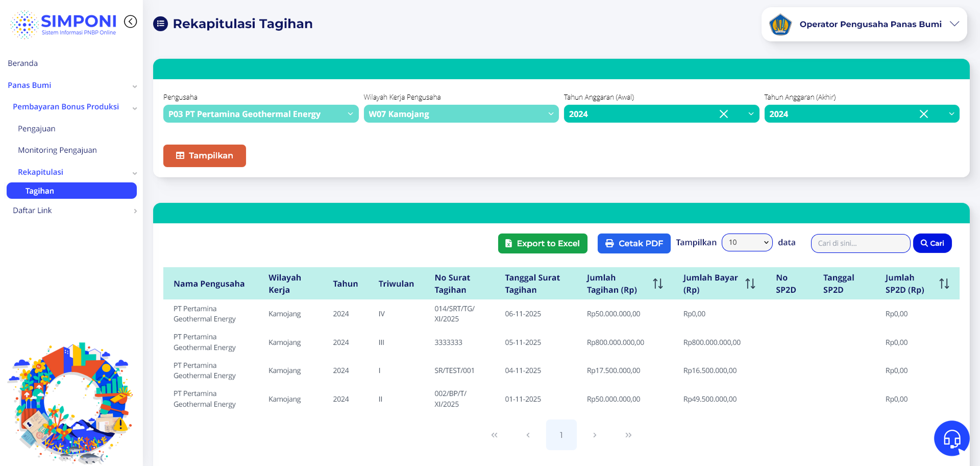
Task: Click Triwulan value IV in first row
Action: point(382,314)
